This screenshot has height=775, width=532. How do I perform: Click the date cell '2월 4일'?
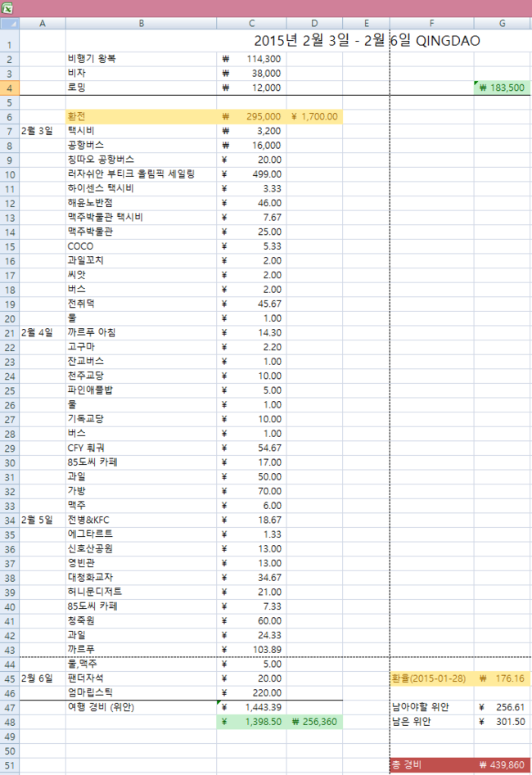(43, 332)
